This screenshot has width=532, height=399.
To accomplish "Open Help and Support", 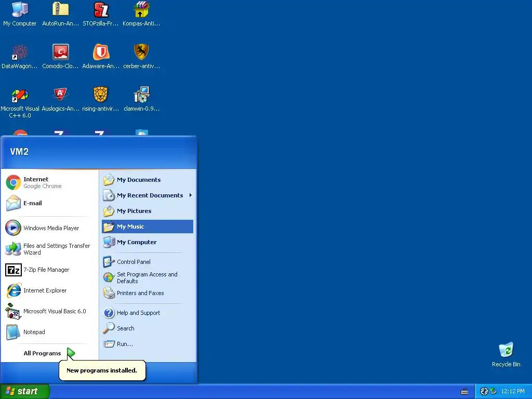I will click(x=147, y=313).
